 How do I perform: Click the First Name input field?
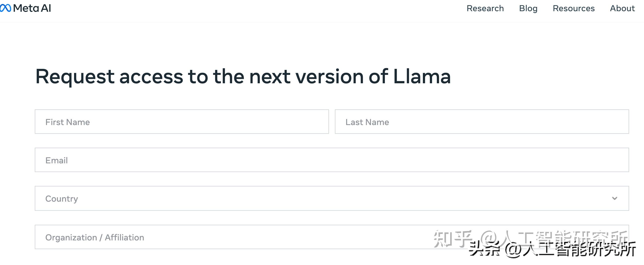click(182, 122)
